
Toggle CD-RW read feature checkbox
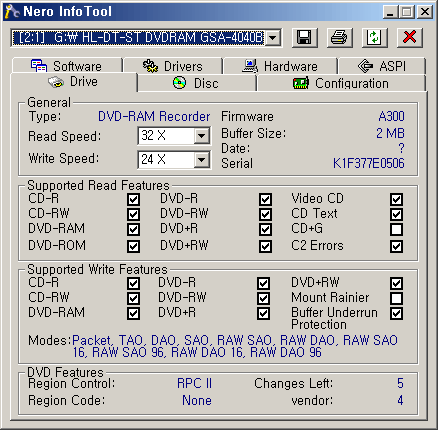tap(133, 214)
